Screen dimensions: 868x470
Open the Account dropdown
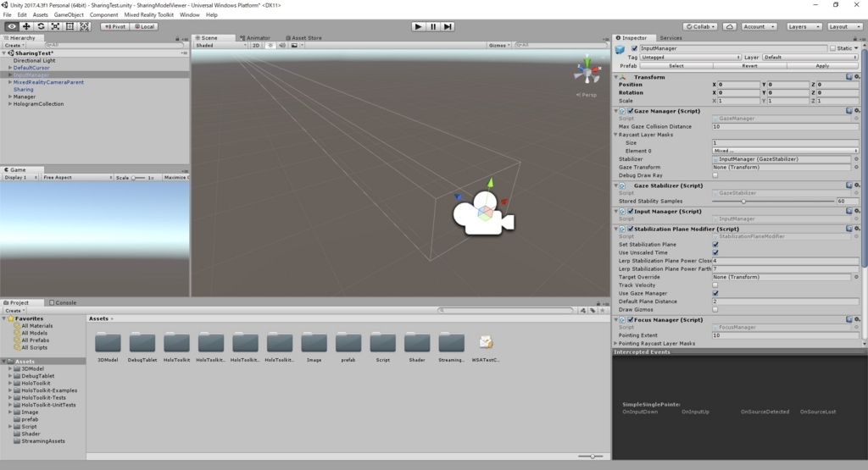[759, 26]
